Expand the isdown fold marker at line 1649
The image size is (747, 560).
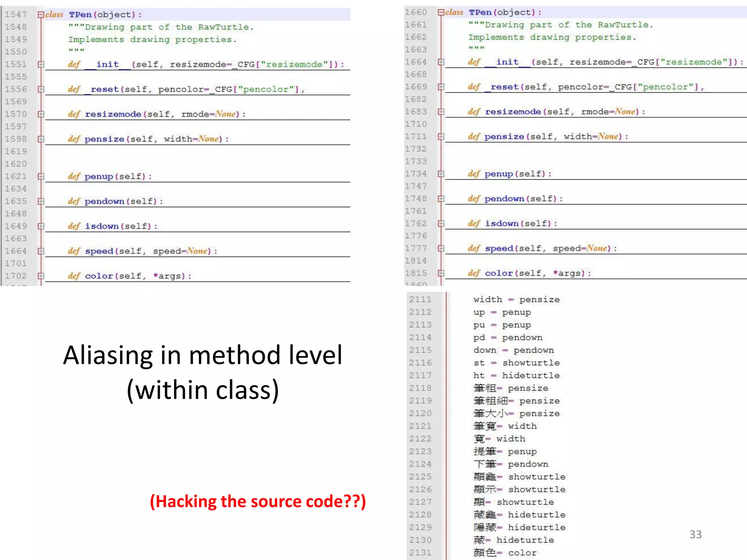tap(41, 226)
